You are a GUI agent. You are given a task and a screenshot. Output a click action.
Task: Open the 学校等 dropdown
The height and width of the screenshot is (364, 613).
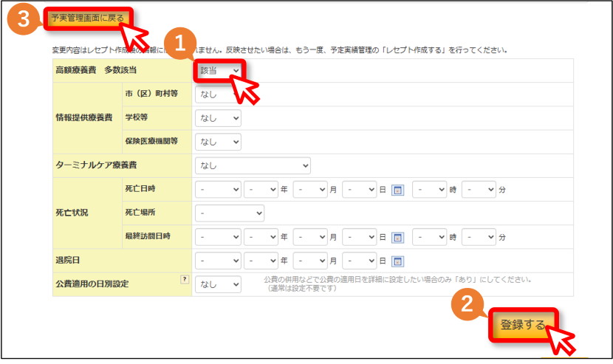(x=218, y=118)
